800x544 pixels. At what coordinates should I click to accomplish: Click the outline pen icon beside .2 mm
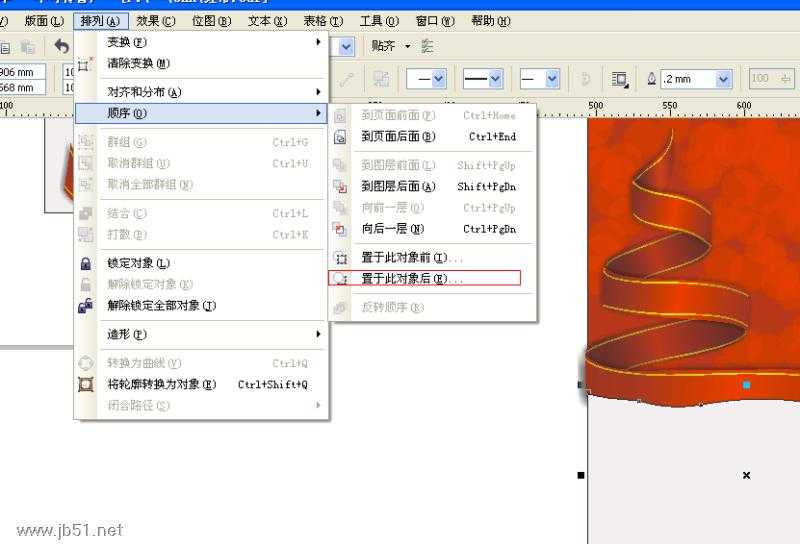point(652,79)
